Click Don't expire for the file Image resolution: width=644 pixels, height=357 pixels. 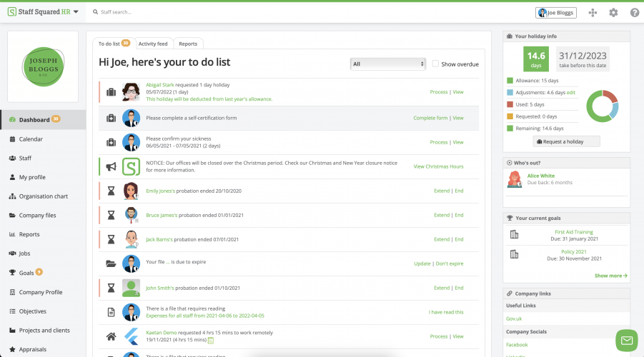450,263
